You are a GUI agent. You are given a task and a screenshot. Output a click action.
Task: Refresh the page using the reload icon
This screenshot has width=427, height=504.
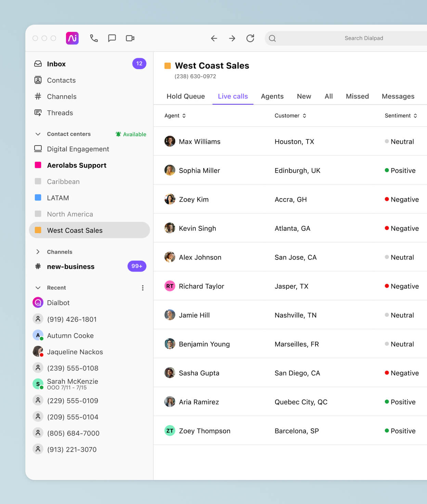tap(250, 38)
